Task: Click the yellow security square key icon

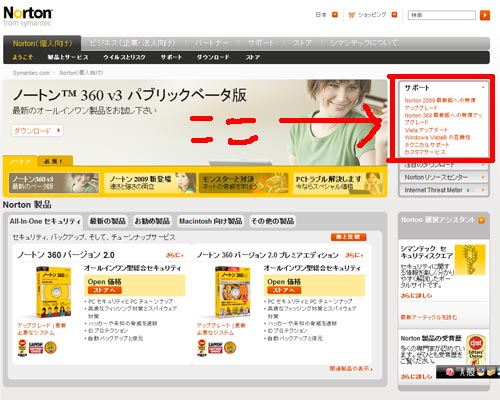Action: [x=470, y=260]
